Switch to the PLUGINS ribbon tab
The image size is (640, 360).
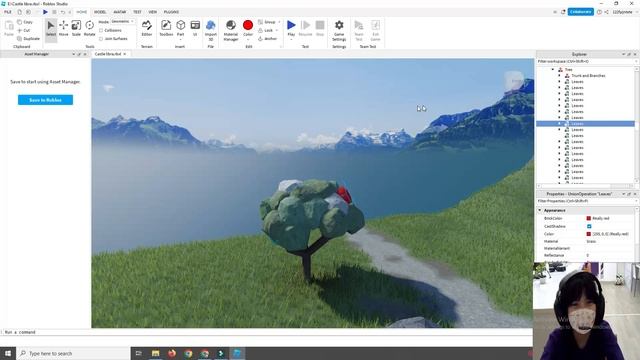[171, 12]
